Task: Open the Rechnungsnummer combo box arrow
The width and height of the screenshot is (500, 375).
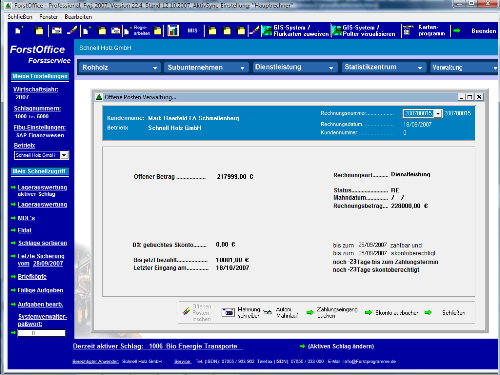Action: pos(438,114)
